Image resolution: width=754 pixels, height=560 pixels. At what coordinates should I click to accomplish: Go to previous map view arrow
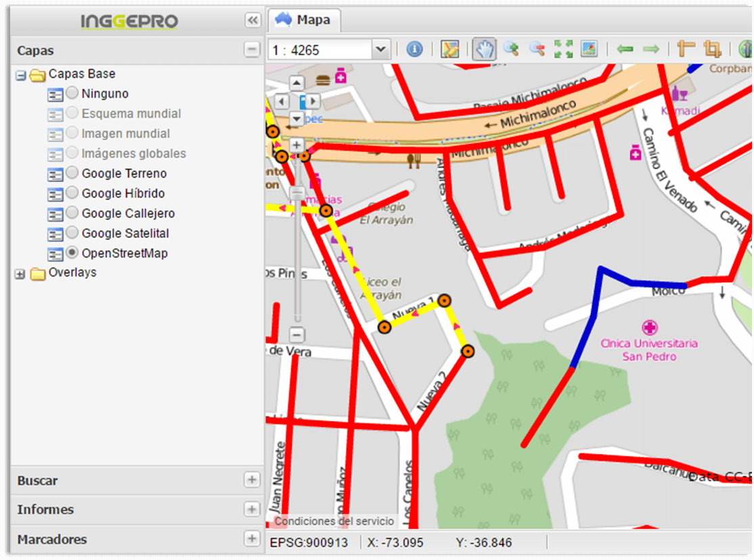coord(625,49)
